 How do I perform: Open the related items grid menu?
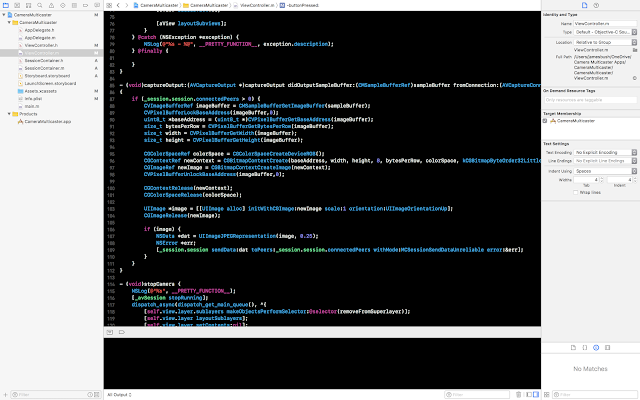point(109,5)
